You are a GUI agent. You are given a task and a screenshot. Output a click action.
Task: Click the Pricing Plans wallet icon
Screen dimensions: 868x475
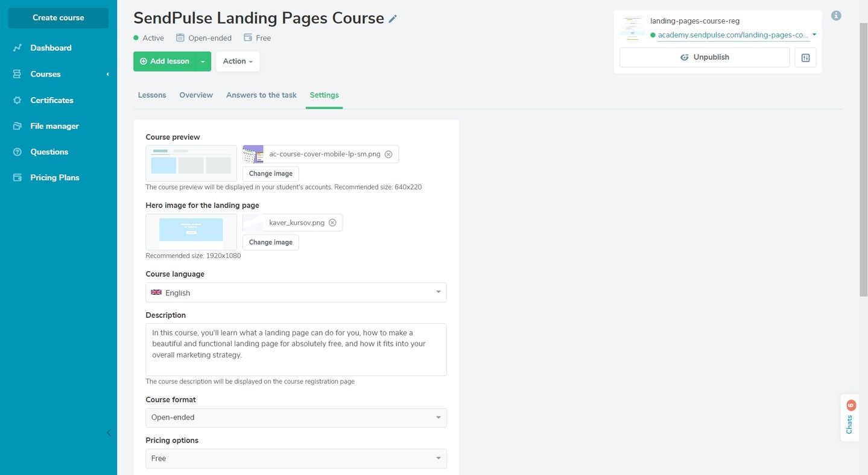(x=17, y=177)
